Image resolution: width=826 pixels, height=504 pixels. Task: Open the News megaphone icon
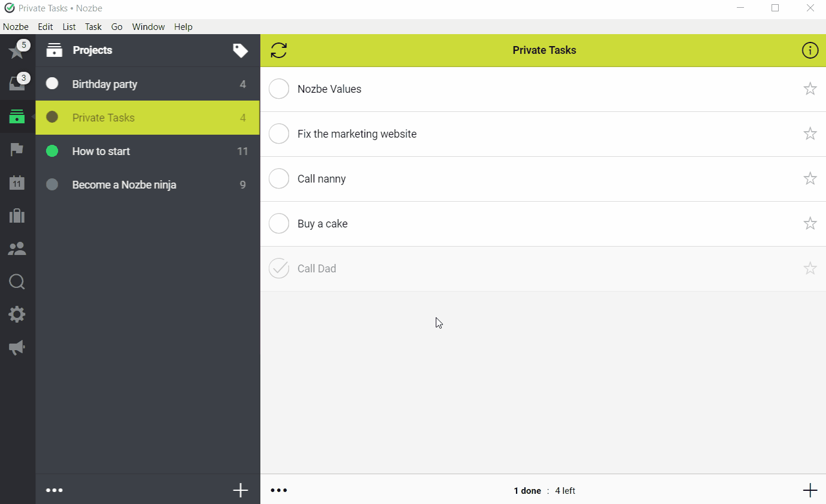click(17, 347)
